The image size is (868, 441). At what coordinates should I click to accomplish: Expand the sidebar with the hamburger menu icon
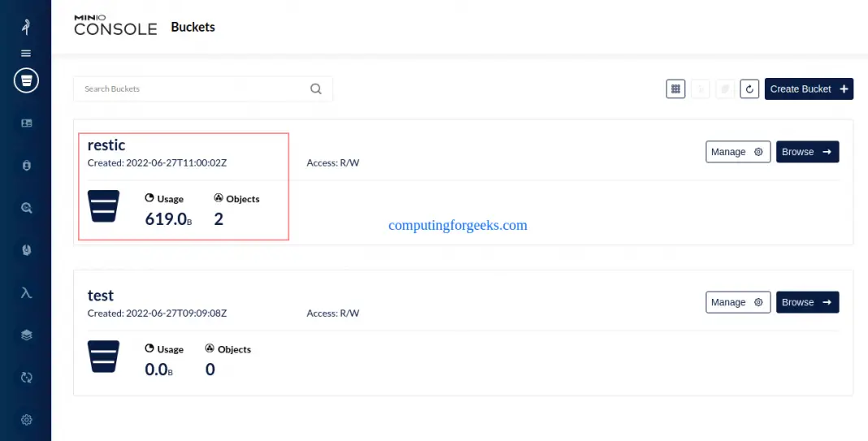(x=26, y=53)
